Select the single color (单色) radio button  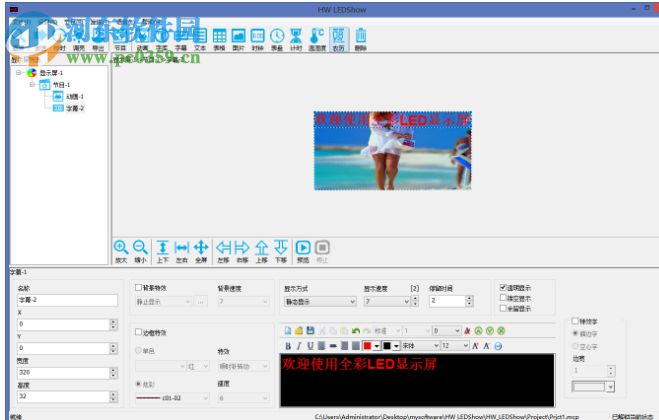pyautogui.click(x=138, y=350)
